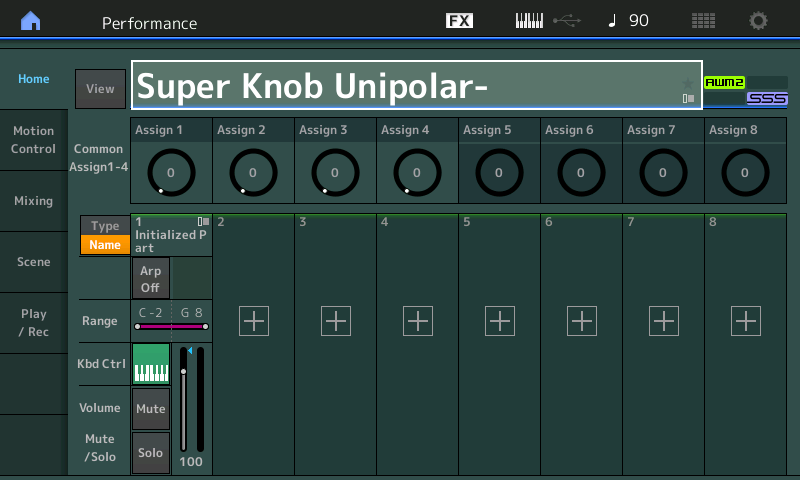Image resolution: width=800 pixels, height=480 pixels.
Task: Add a part in slot 4
Action: [418, 321]
